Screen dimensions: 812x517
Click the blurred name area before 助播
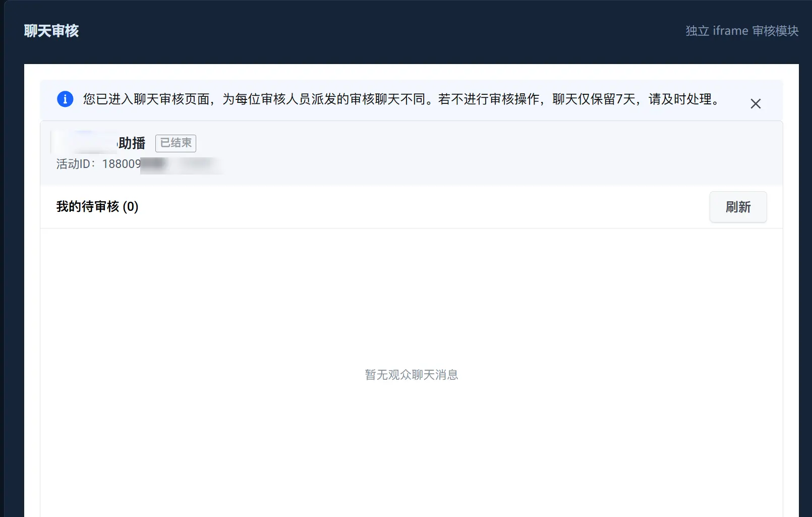tap(84, 142)
